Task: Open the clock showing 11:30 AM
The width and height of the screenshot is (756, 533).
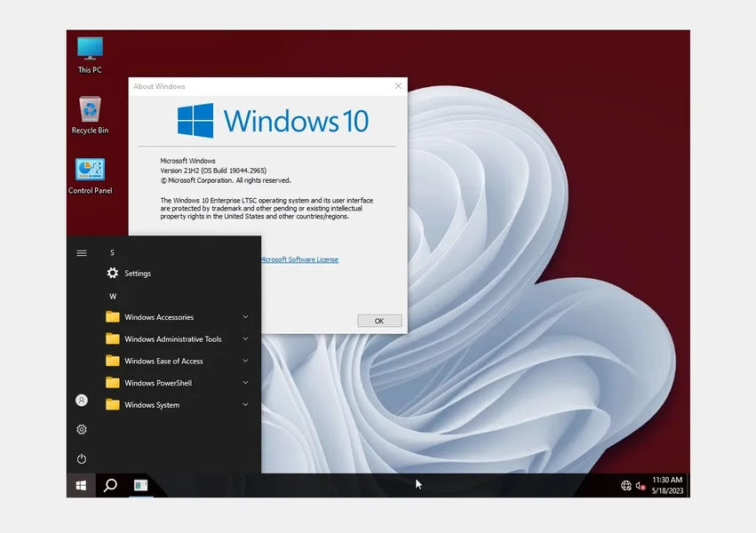Action: click(667, 480)
